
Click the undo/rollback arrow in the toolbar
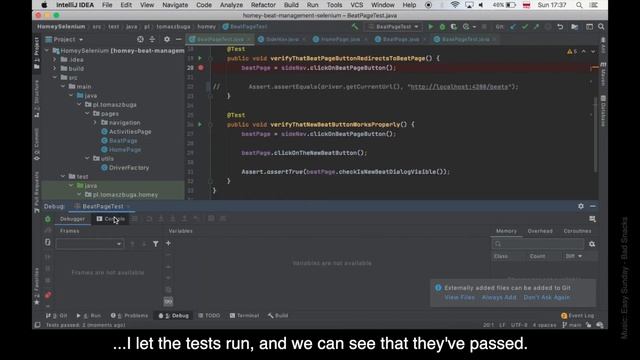[560, 27]
